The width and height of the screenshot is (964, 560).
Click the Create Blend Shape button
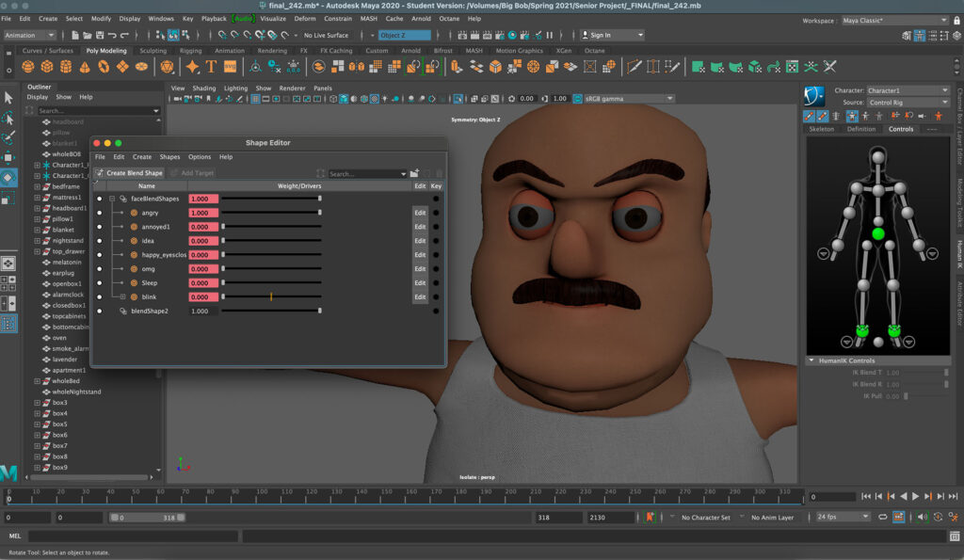(130, 173)
